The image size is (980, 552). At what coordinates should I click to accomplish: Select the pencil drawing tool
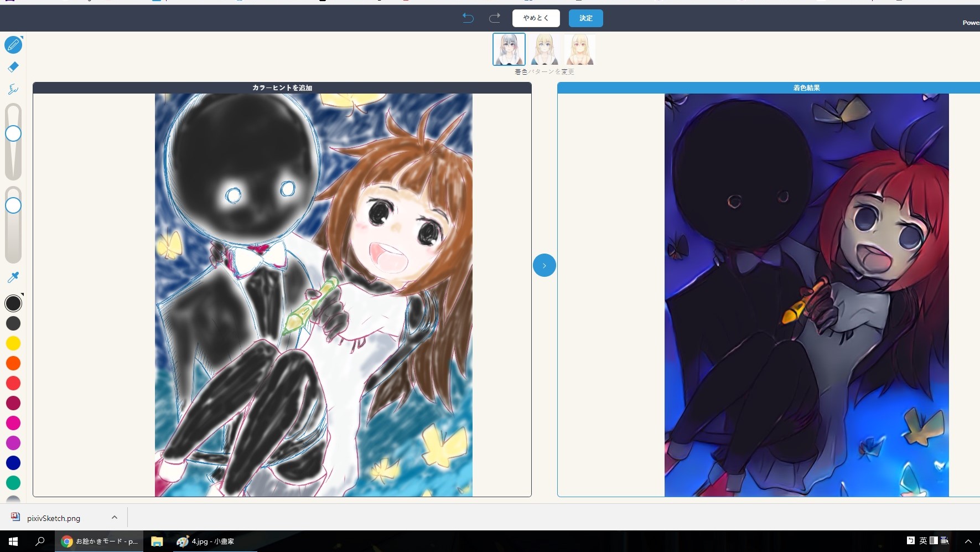[13, 45]
